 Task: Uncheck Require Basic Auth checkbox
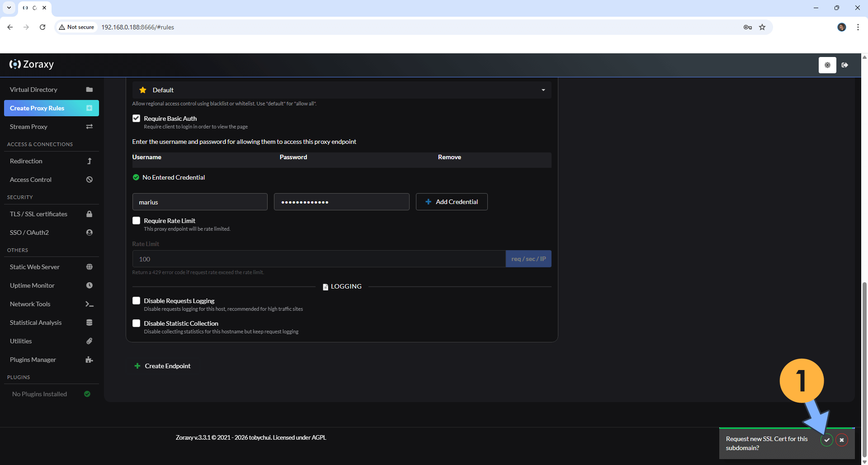pyautogui.click(x=136, y=119)
